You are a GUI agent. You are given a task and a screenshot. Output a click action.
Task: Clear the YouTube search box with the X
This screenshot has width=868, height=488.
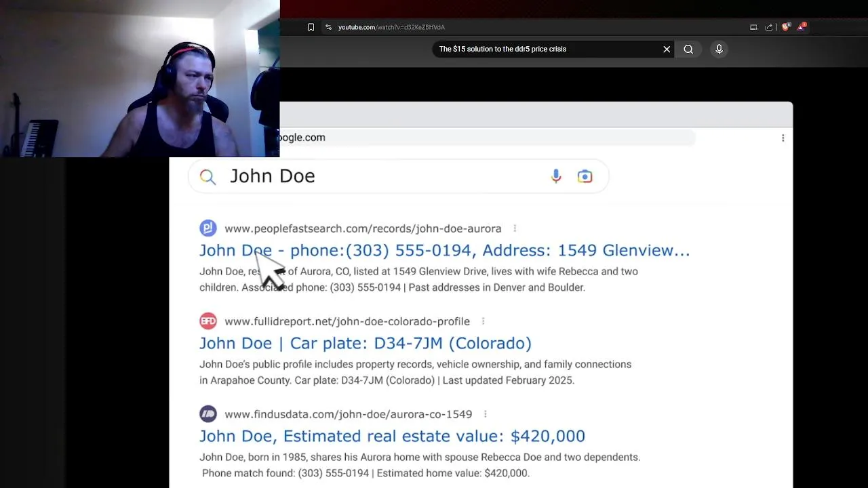point(667,49)
